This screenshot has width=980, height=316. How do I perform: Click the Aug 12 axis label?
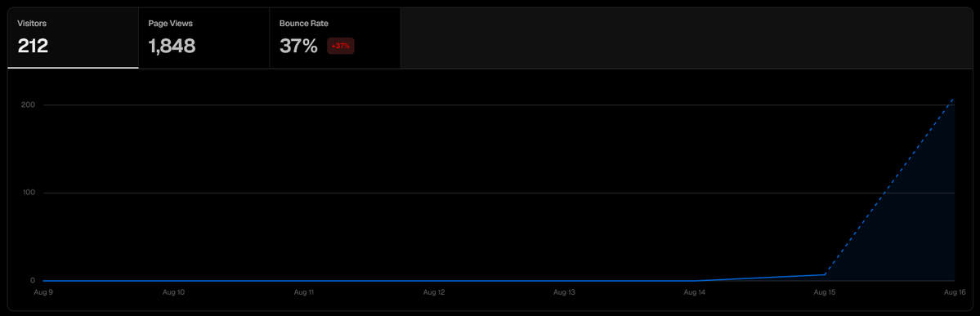[434, 292]
